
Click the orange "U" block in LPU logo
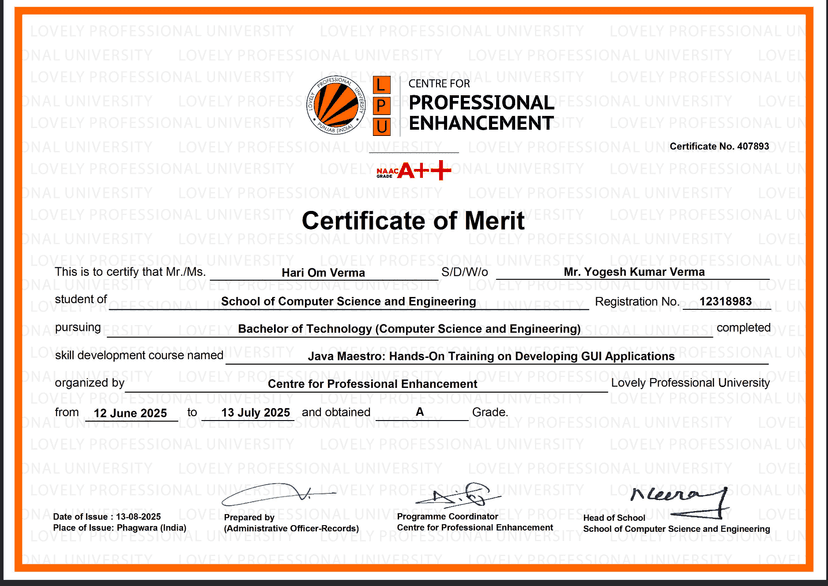coord(381,127)
